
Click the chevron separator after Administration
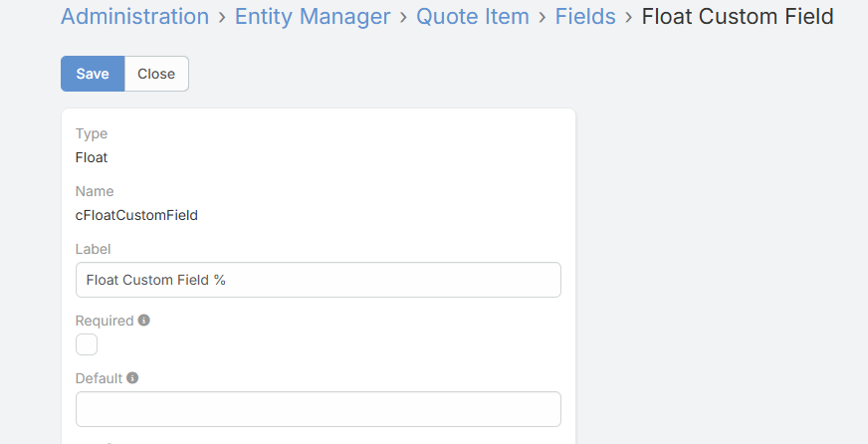click(222, 17)
